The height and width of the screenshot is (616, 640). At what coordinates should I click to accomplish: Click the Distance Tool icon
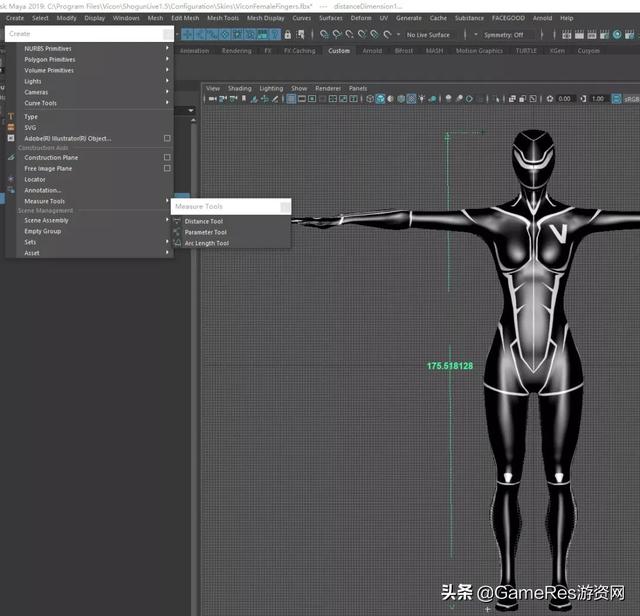tap(177, 221)
